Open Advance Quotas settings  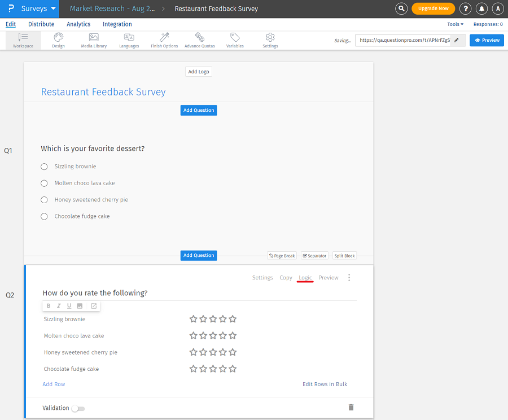[199, 40]
